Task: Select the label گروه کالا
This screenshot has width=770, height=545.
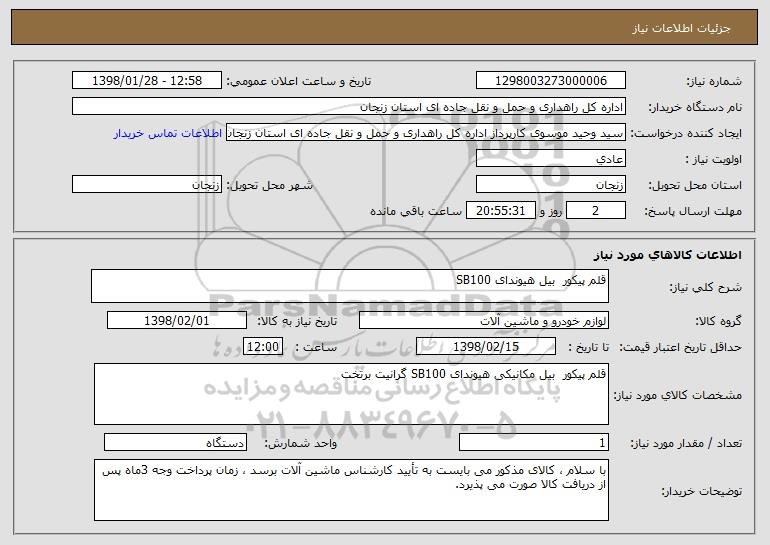Action: [718, 322]
